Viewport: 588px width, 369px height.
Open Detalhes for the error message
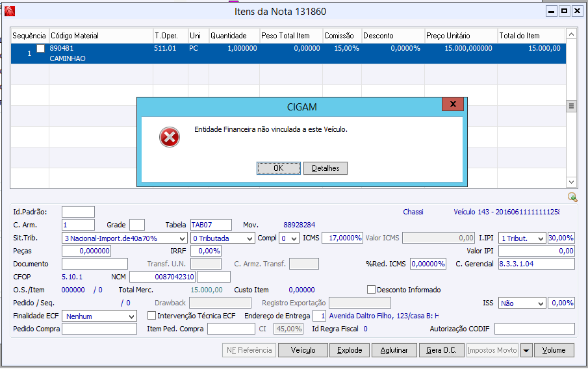[x=326, y=168]
